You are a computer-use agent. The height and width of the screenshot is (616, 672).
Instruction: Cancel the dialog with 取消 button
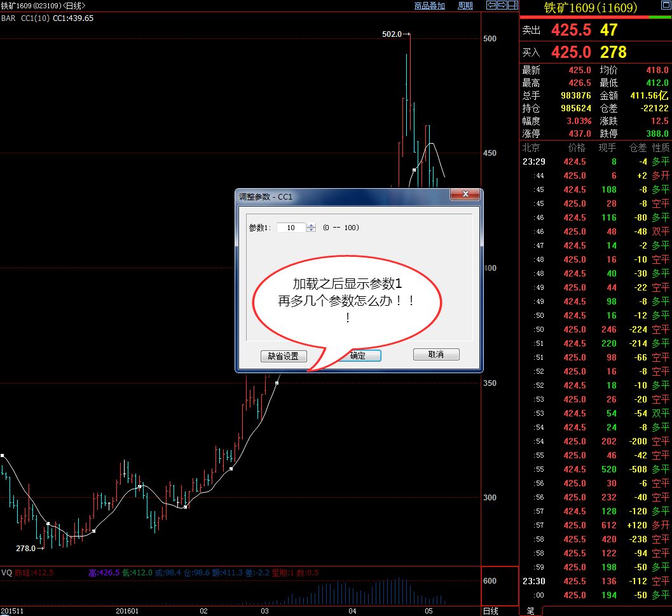[436, 355]
